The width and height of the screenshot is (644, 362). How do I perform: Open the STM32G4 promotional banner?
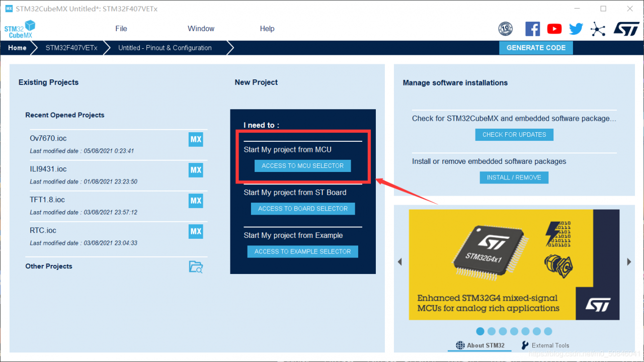[x=514, y=265]
